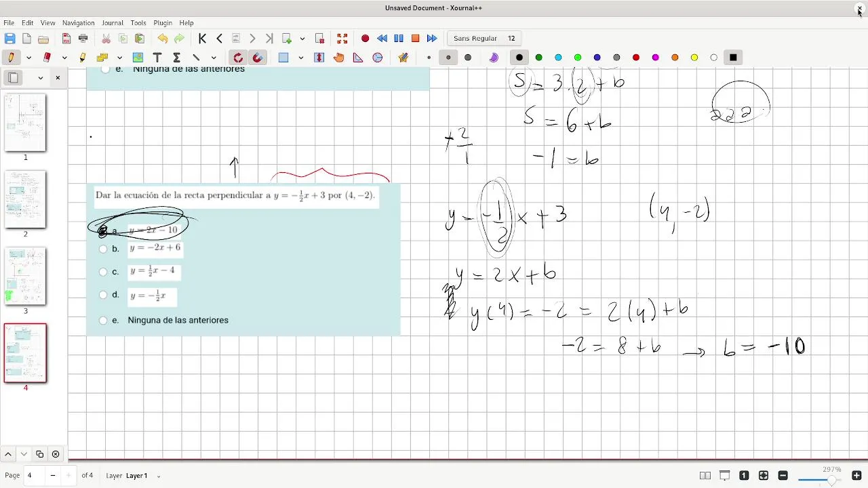Enable the set square tool
The height and width of the screenshot is (488, 868).
(358, 58)
